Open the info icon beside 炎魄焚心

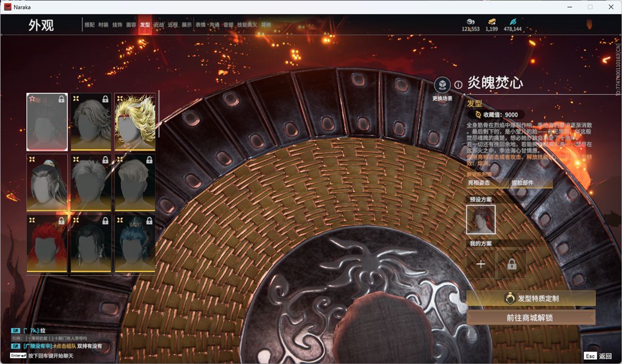pyautogui.click(x=458, y=85)
